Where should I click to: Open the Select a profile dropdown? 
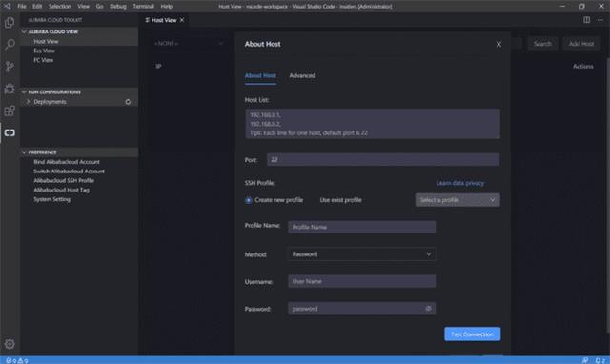pos(457,200)
